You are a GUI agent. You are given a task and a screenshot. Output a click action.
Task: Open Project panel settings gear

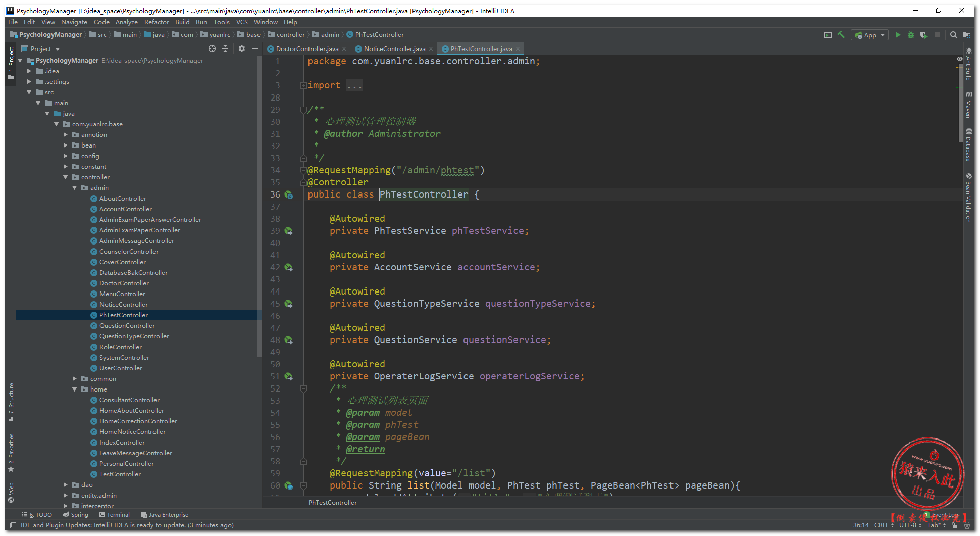click(x=242, y=48)
